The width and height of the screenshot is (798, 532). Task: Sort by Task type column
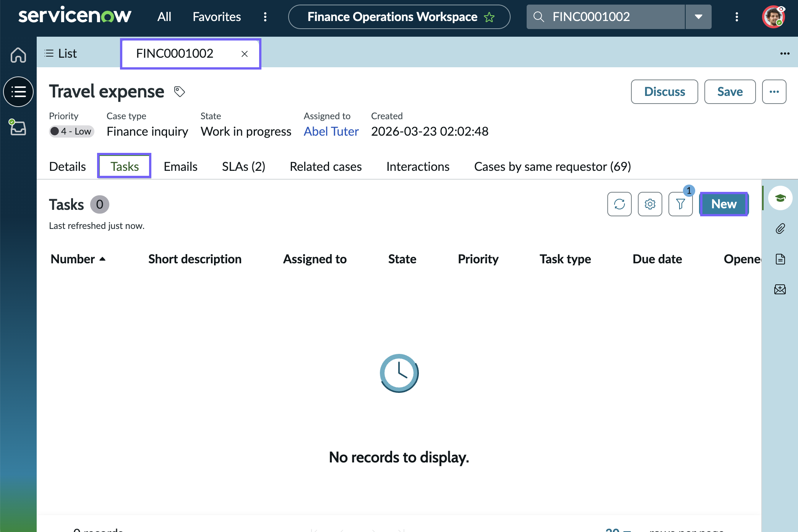[565, 259]
